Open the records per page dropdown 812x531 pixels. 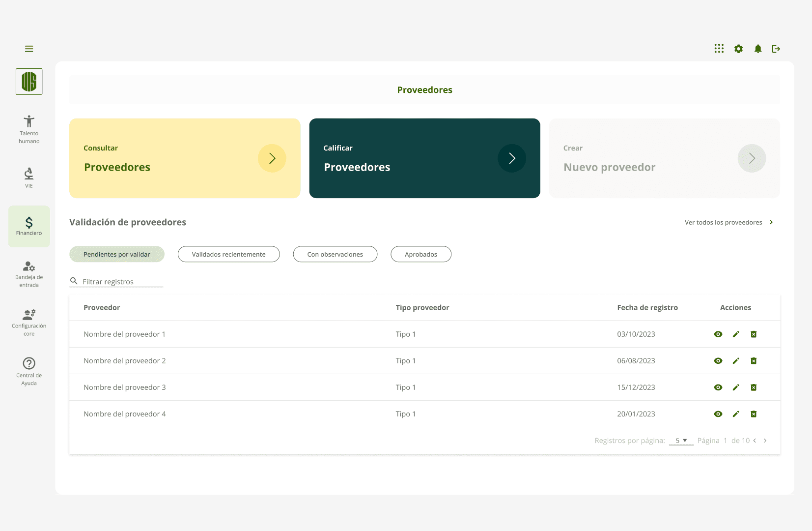[681, 441]
